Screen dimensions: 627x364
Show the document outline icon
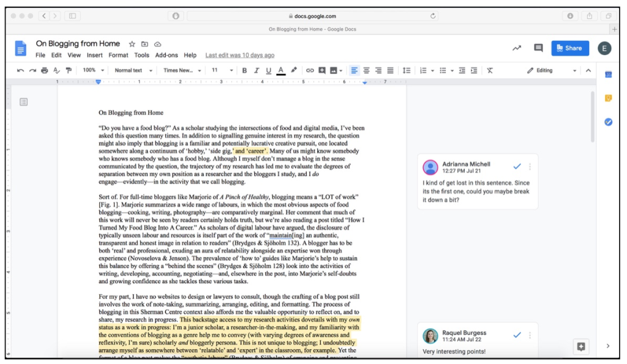[23, 102]
